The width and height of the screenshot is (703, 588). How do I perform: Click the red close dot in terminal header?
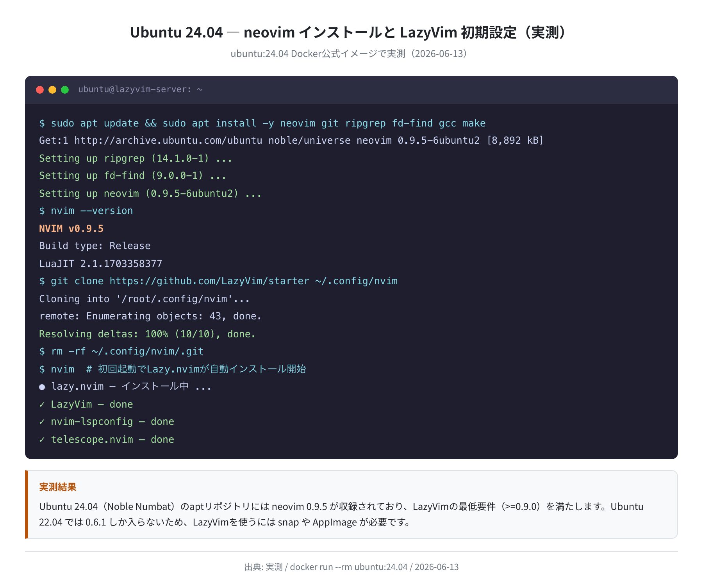40,90
